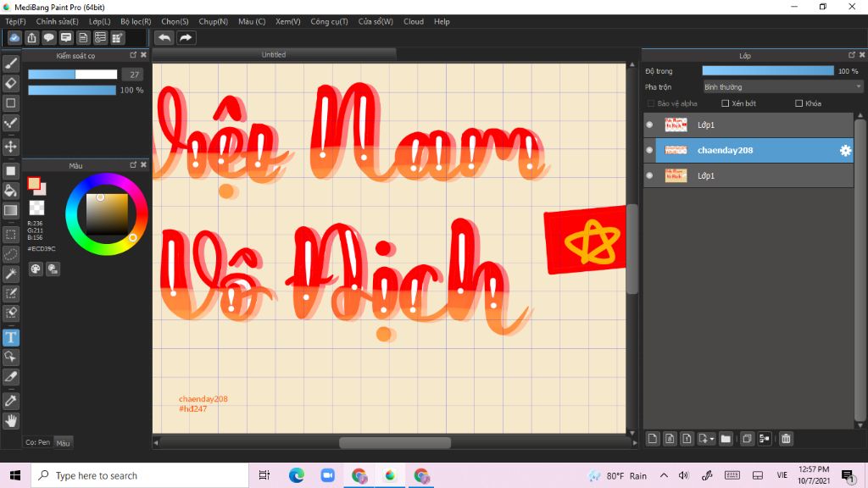Image resolution: width=868 pixels, height=488 pixels.
Task: Open the Tệp(F) menu
Action: click(x=15, y=21)
